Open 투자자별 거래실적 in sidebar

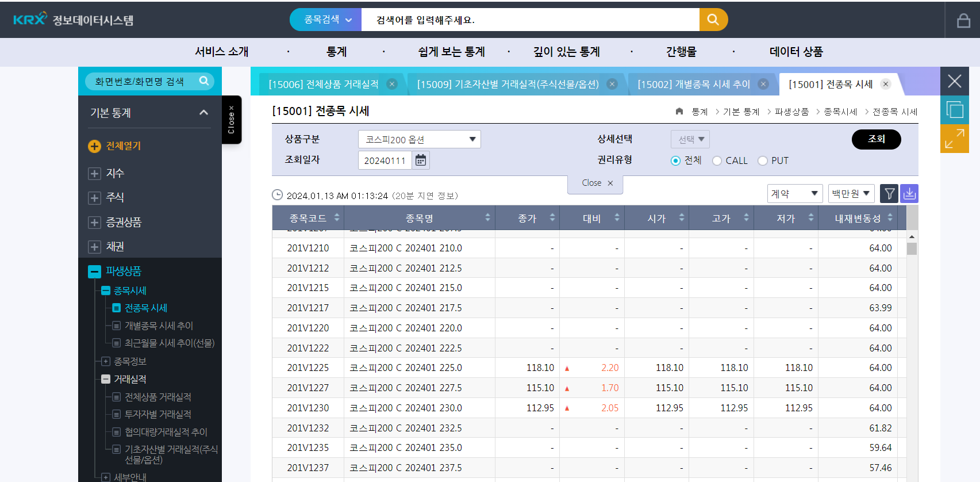click(158, 414)
